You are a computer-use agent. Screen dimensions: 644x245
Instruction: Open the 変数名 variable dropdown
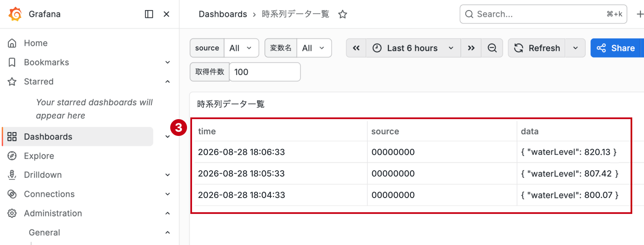click(x=314, y=48)
